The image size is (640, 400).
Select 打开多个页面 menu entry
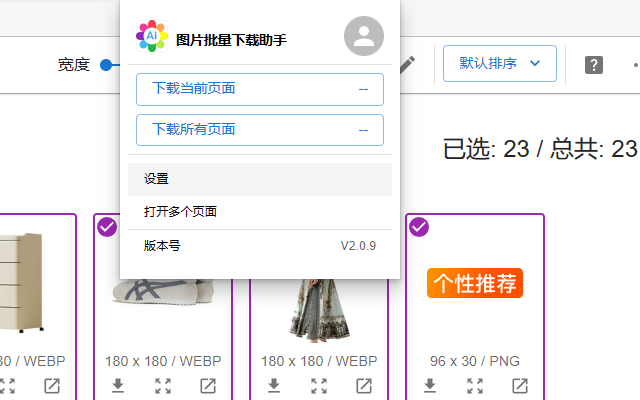tap(260, 212)
